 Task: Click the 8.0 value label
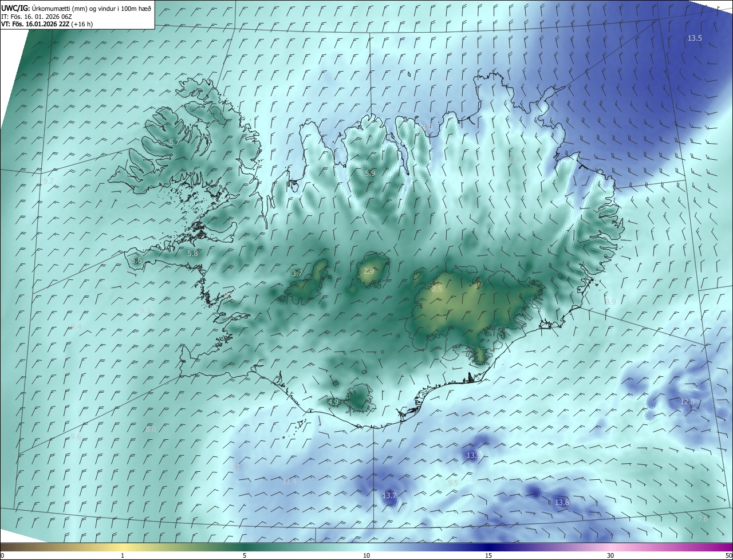pyautogui.click(x=151, y=429)
